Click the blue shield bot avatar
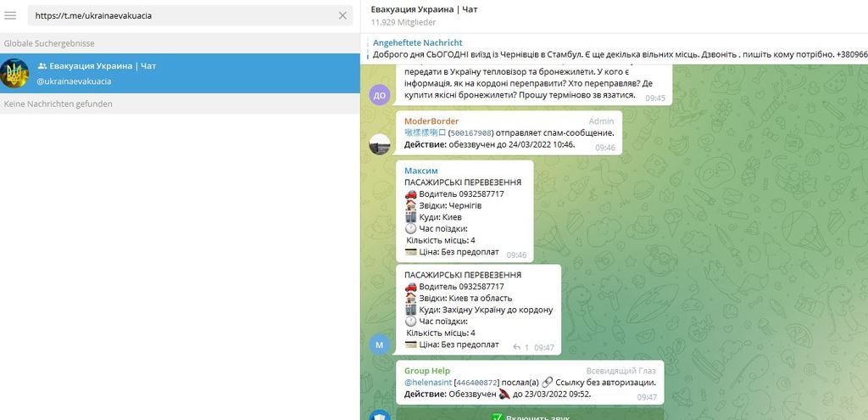This screenshot has height=420, width=868. point(379,416)
